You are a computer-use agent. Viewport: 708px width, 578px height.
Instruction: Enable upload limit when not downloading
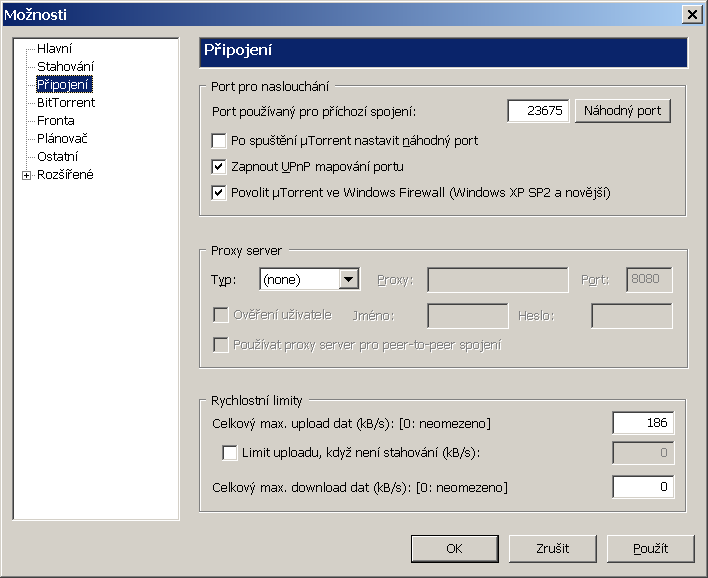point(230,453)
